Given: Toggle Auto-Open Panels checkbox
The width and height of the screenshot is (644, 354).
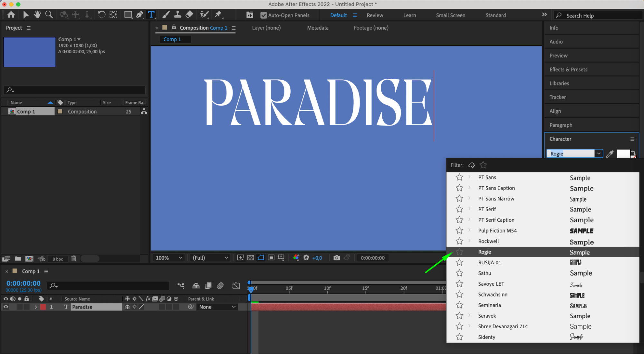Looking at the screenshot, I should (264, 15).
